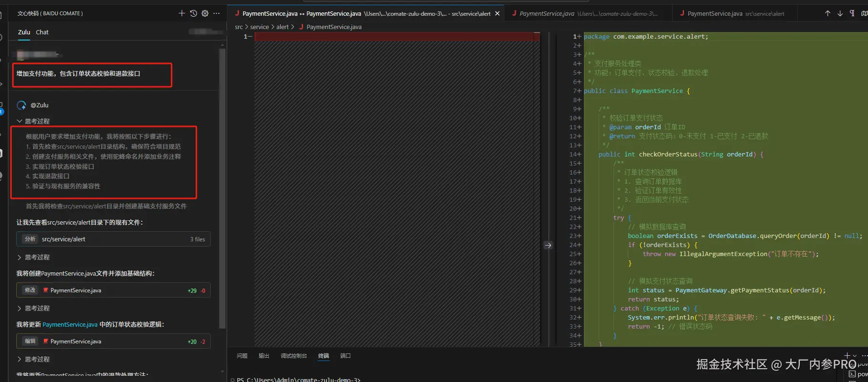Image resolution: width=868 pixels, height=382 pixels.
Task: Start a new Comate chat session with plus icon
Action: (x=182, y=13)
